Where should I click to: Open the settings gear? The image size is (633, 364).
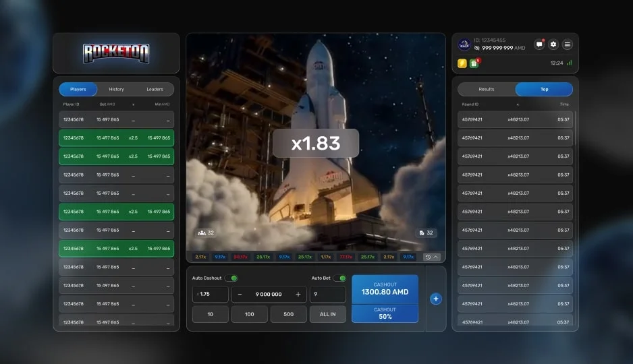553,44
